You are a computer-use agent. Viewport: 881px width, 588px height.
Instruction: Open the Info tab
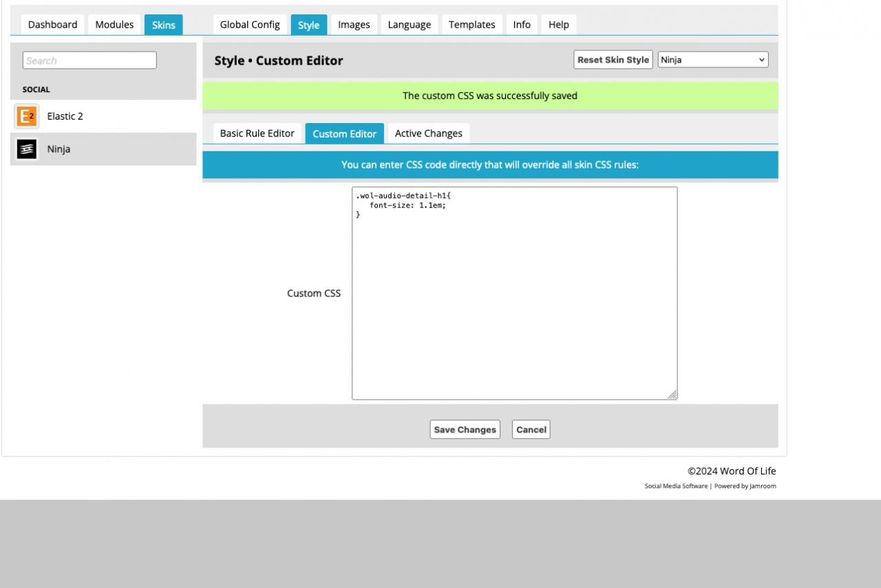click(522, 25)
